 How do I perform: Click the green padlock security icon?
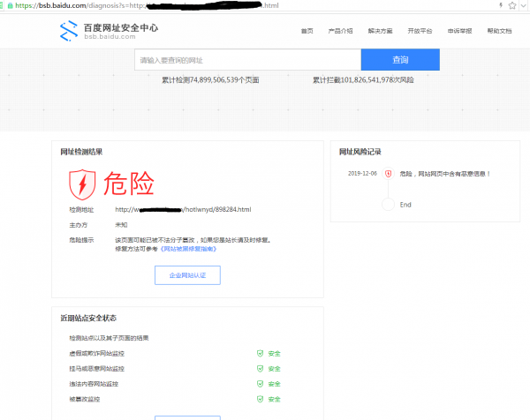point(10,5)
